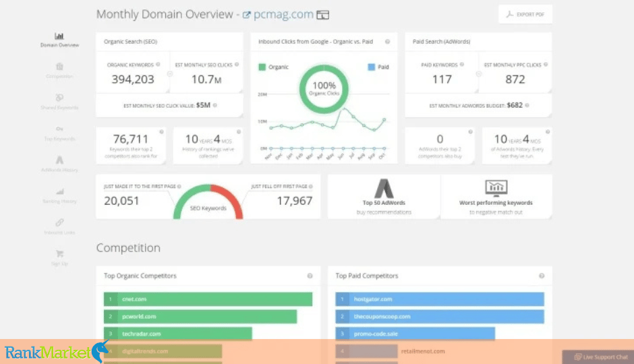Click the 17,967 fell off keywords
634x364 pixels.
(x=294, y=201)
